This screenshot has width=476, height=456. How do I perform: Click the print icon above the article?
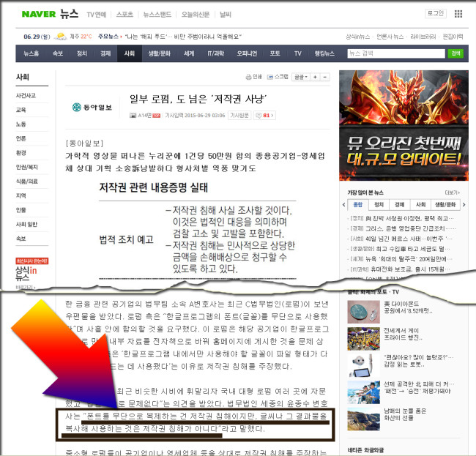click(253, 77)
